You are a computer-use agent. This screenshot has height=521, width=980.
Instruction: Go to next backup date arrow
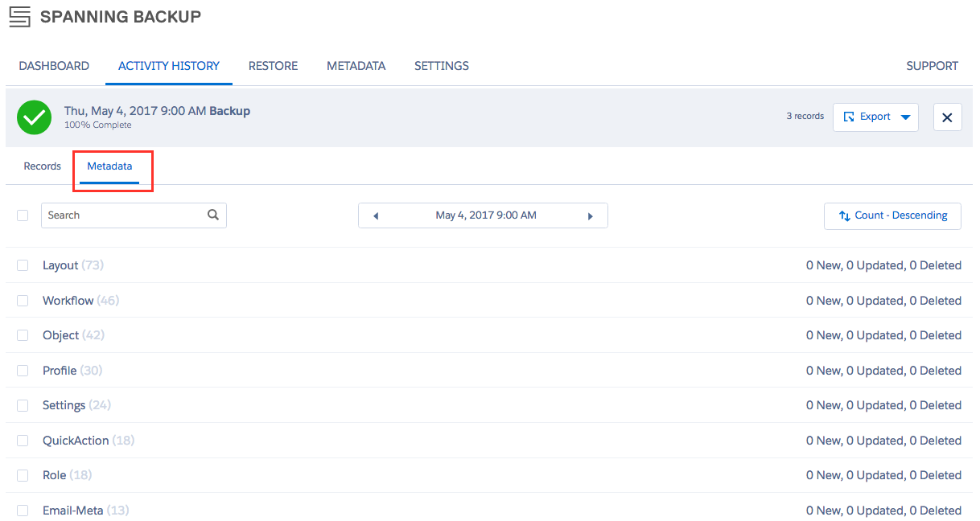click(x=591, y=215)
